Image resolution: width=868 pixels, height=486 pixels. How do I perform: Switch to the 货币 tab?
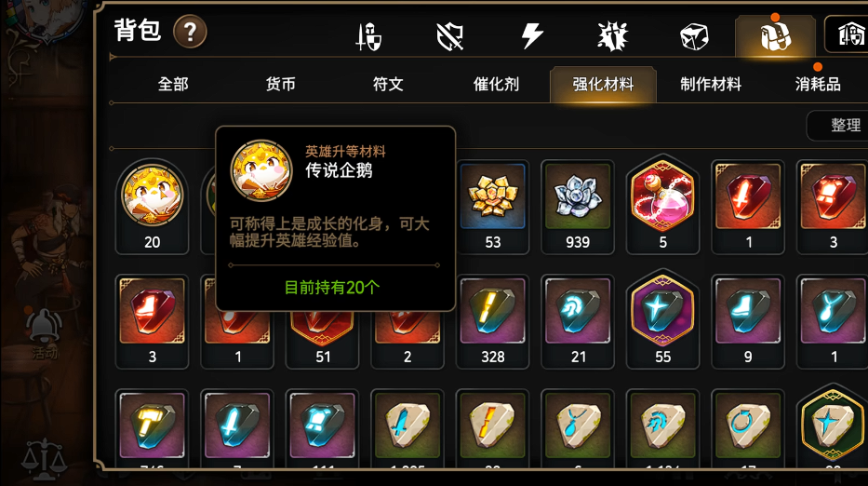pyautogui.click(x=281, y=84)
